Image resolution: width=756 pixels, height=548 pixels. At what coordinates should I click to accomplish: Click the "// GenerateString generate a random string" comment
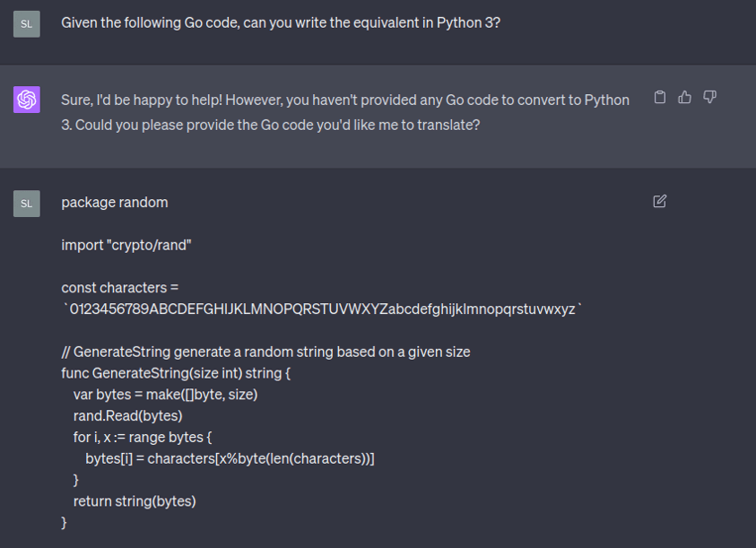tap(265, 352)
